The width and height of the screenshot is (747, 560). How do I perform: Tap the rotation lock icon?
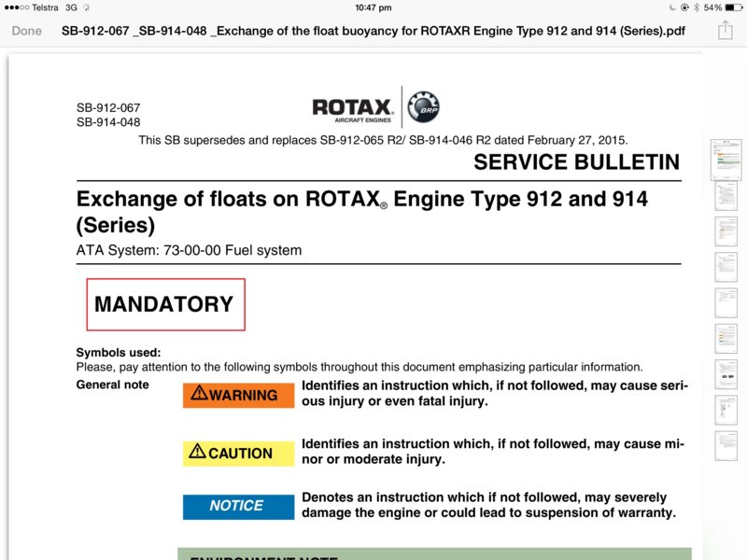(x=685, y=7)
